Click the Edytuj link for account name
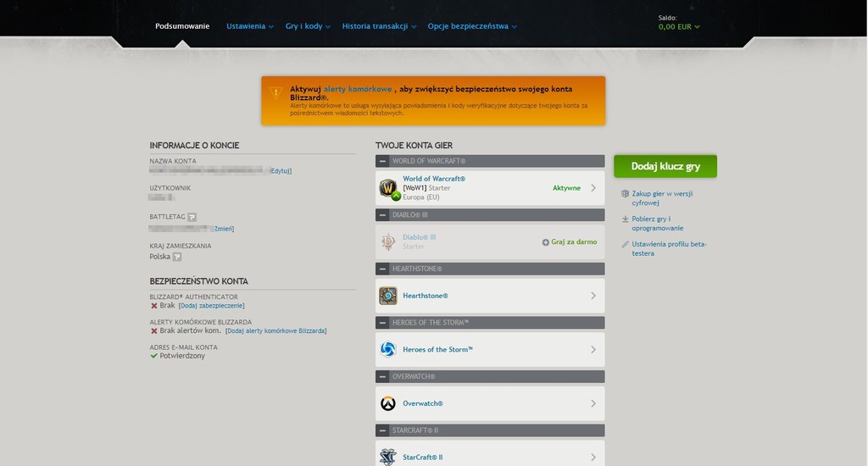This screenshot has height=466, width=868. tap(281, 171)
